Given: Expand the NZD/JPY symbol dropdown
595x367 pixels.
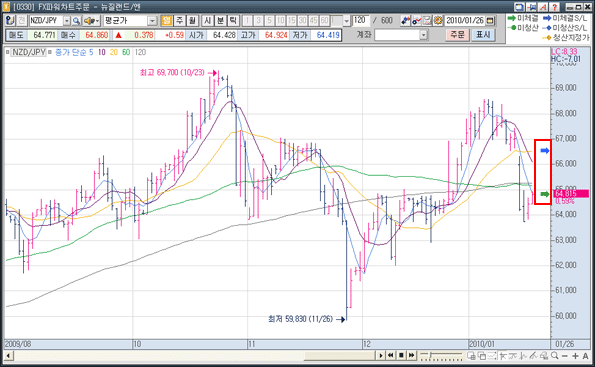Looking at the screenshot, I should pos(67,20).
